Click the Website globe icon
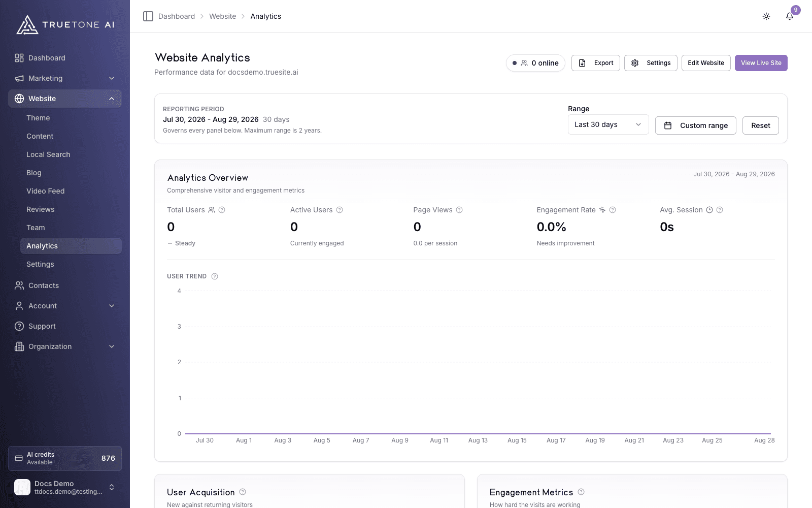 pyautogui.click(x=19, y=99)
